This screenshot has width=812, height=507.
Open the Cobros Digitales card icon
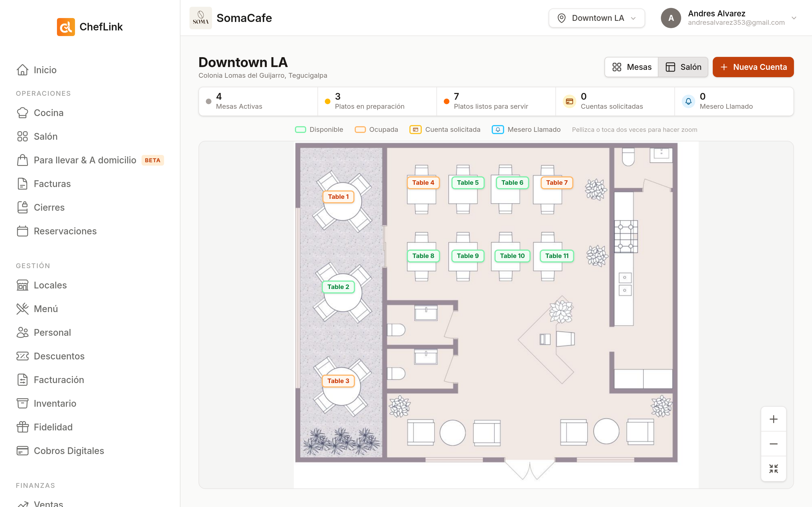(x=23, y=451)
